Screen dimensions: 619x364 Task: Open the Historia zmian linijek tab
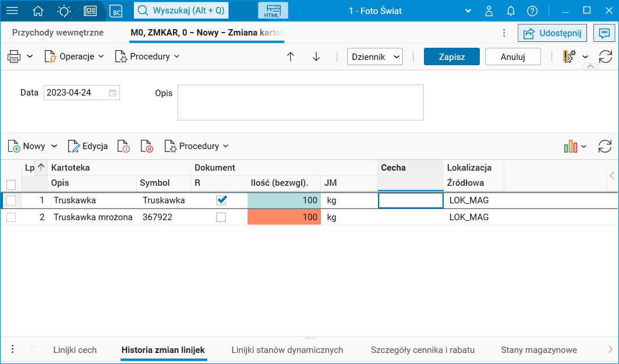coord(163,350)
